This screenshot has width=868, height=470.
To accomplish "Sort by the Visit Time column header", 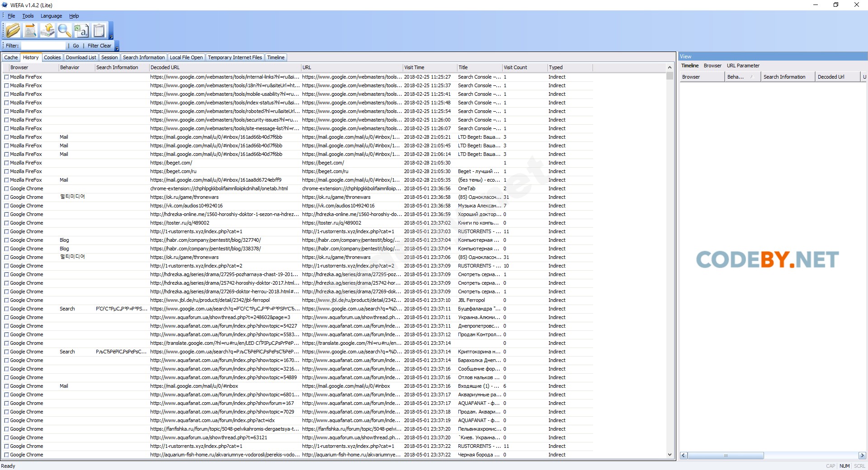I will click(x=429, y=67).
